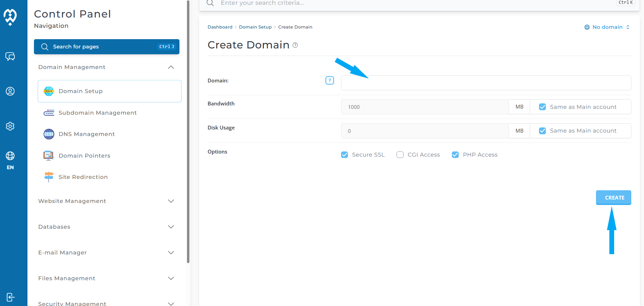Open Subdomain Management menu item
This screenshot has height=306, width=644.
(97, 113)
